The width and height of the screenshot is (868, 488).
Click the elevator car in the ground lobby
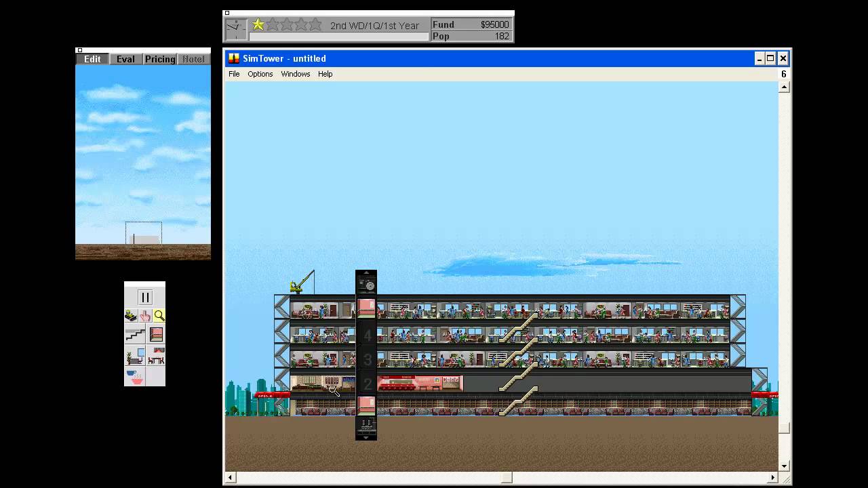pos(366,405)
